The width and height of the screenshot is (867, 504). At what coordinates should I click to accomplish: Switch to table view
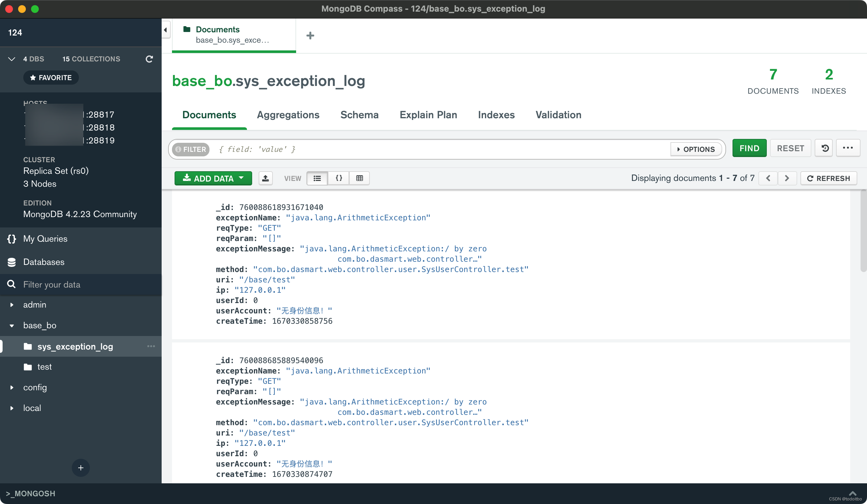click(359, 178)
